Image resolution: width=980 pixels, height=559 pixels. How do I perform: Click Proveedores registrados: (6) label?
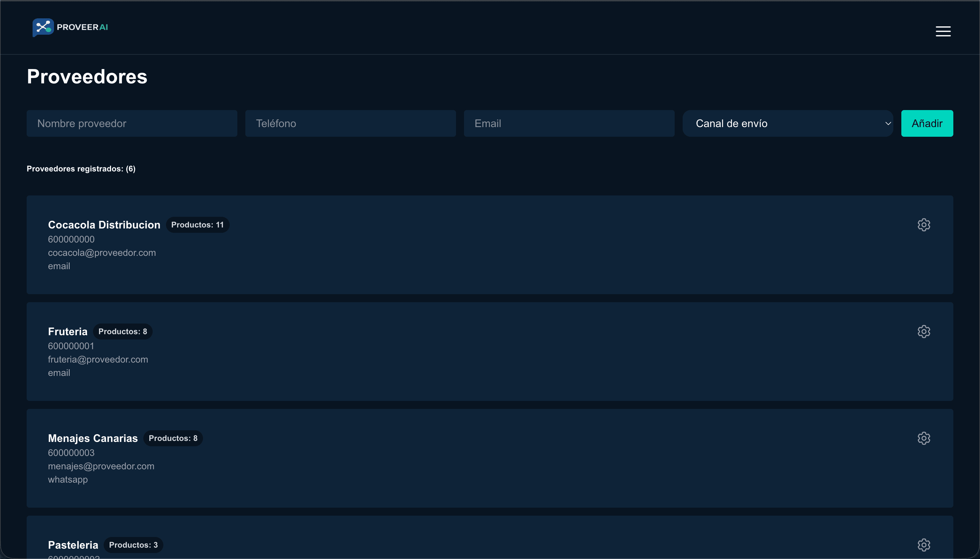pyautogui.click(x=81, y=169)
